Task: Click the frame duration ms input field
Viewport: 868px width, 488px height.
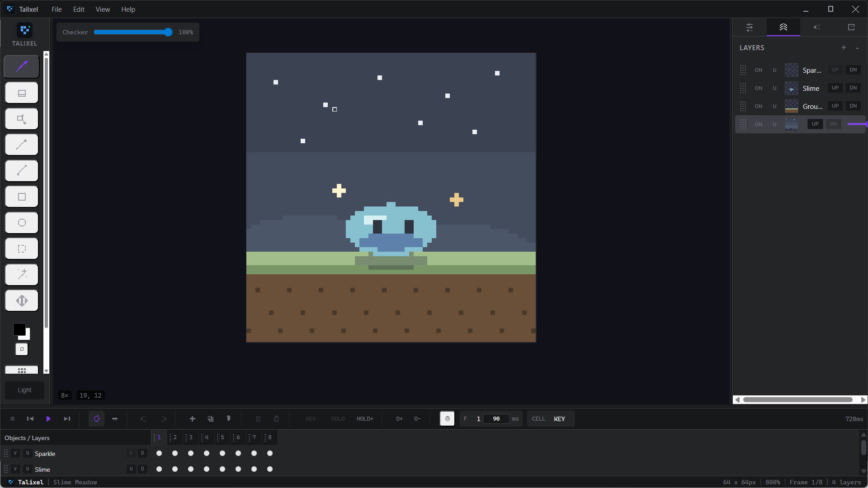Action: click(496, 419)
